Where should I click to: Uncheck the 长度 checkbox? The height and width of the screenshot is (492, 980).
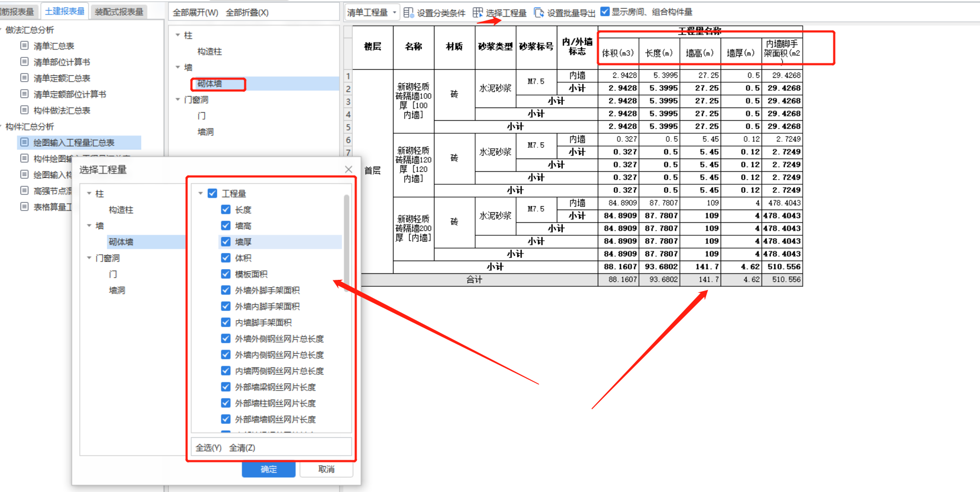coord(226,209)
